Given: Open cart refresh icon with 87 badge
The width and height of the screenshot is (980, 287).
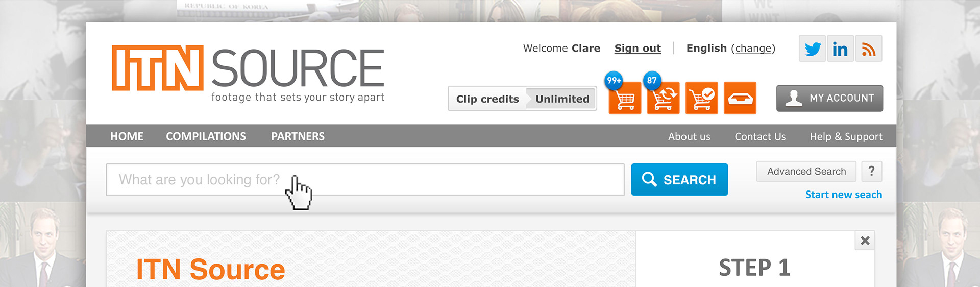Looking at the screenshot, I should pyautogui.click(x=663, y=98).
